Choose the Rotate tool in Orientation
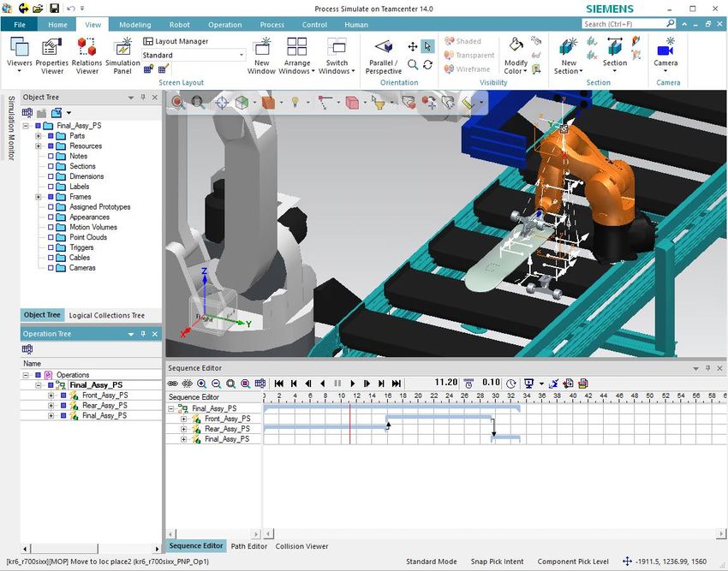Image resolution: width=728 pixels, height=571 pixels. (427, 64)
